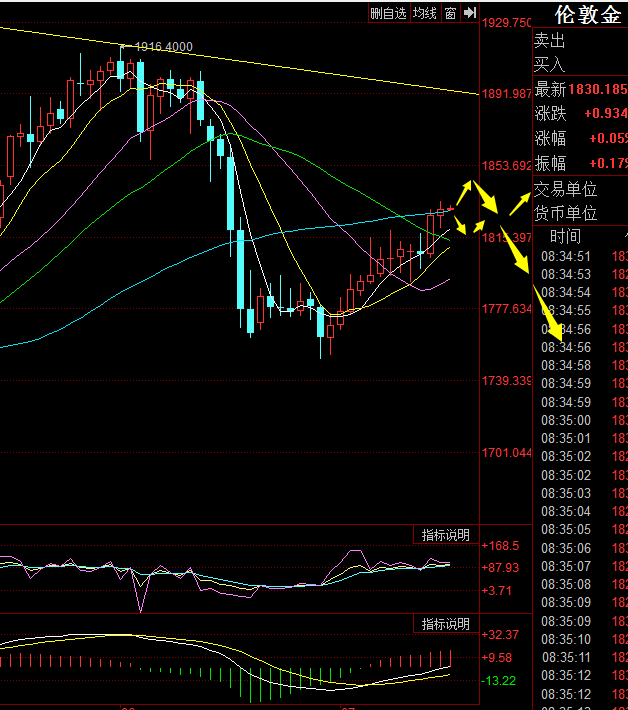
Task: Click the 涨跌 label
Action: click(550, 113)
